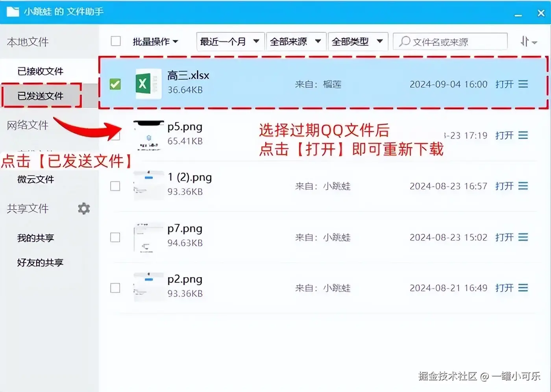Click the p5.png thumbnail
The height and width of the screenshot is (392, 551).
148,135
